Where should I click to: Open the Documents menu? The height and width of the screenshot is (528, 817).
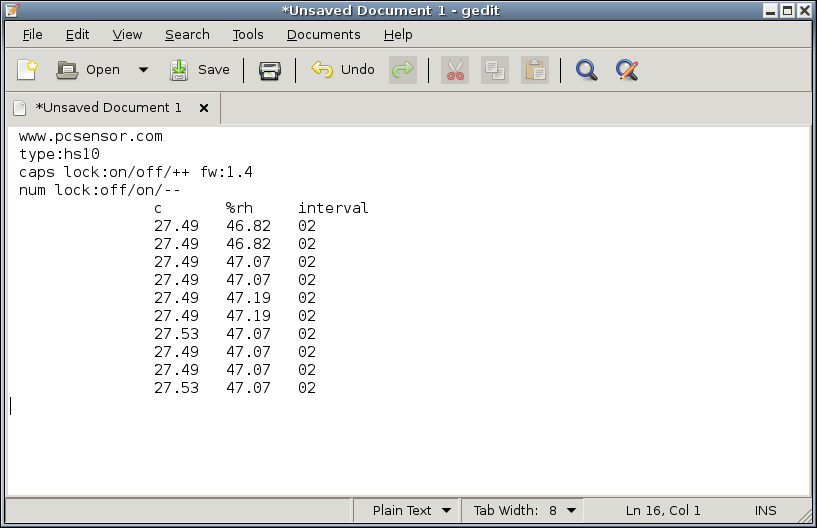323,34
